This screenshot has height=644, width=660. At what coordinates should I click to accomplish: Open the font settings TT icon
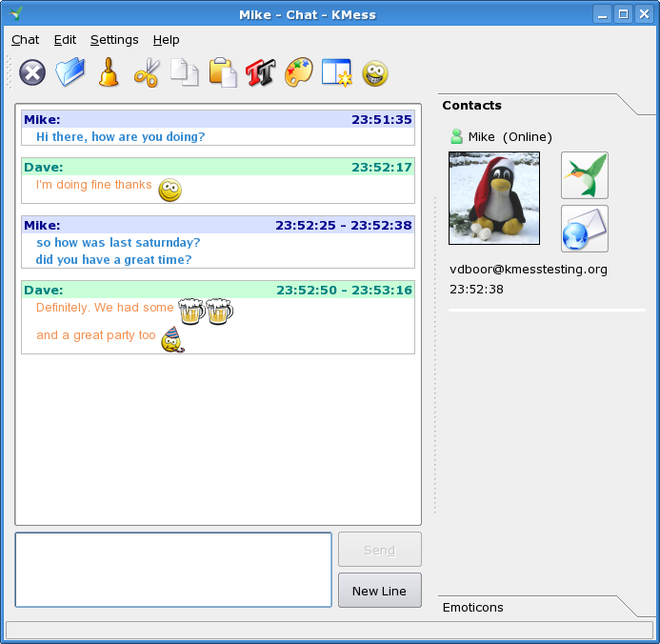pos(261,72)
